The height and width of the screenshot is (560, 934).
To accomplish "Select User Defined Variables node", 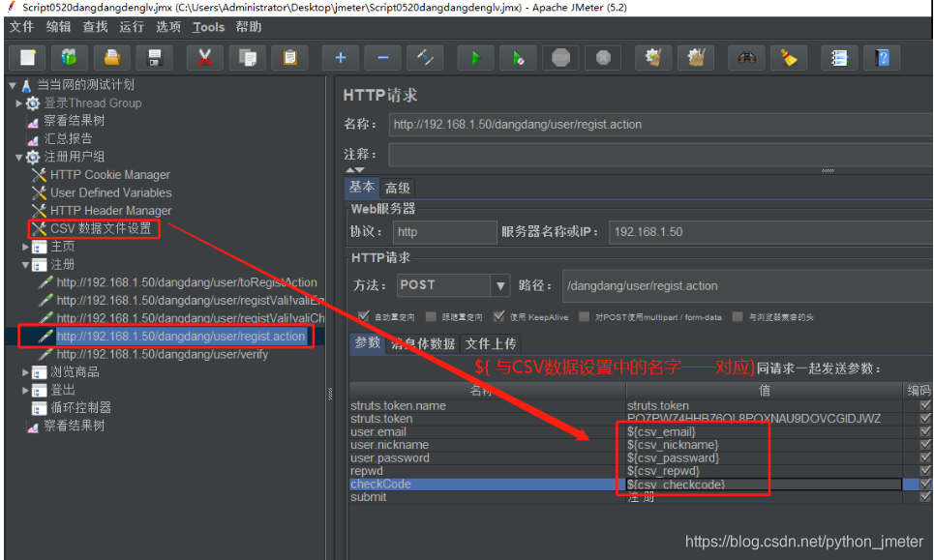I will point(110,192).
